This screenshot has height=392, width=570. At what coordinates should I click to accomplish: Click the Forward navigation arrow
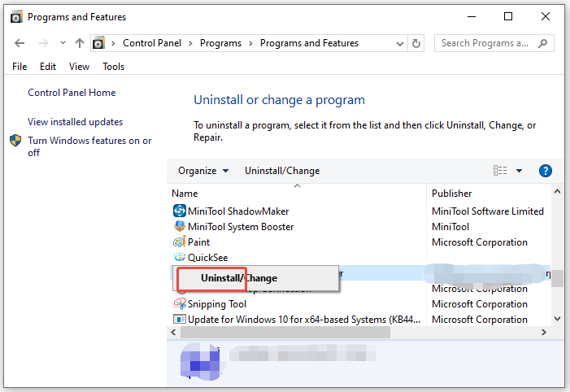pyautogui.click(x=44, y=43)
